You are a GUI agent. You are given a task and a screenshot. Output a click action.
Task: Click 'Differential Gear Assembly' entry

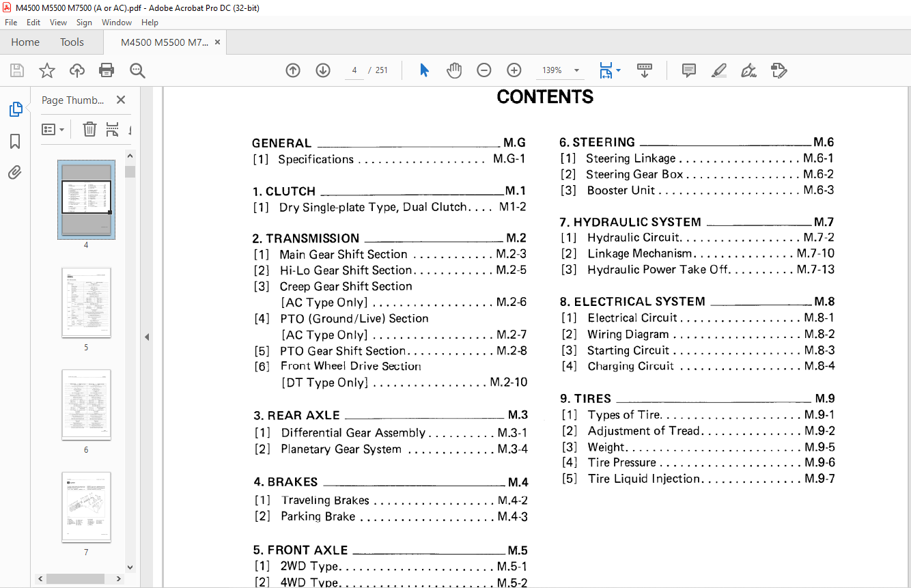(x=353, y=433)
